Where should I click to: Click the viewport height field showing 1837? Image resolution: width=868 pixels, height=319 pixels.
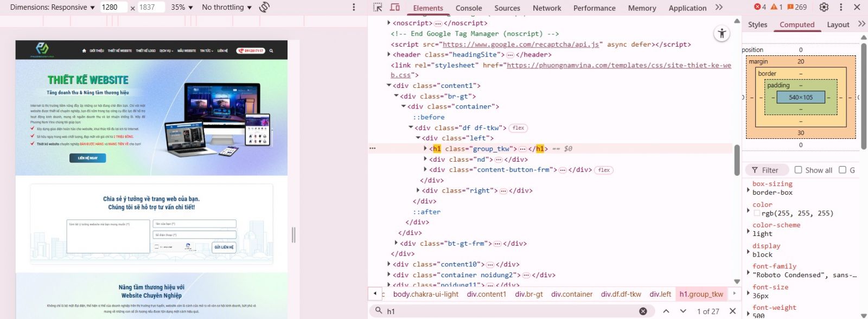[x=151, y=7]
